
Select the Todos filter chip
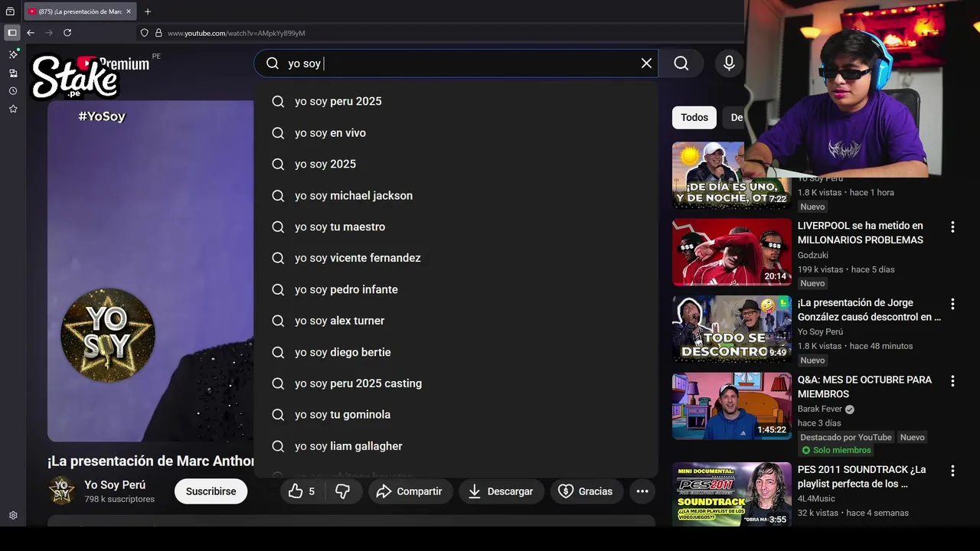click(x=694, y=117)
